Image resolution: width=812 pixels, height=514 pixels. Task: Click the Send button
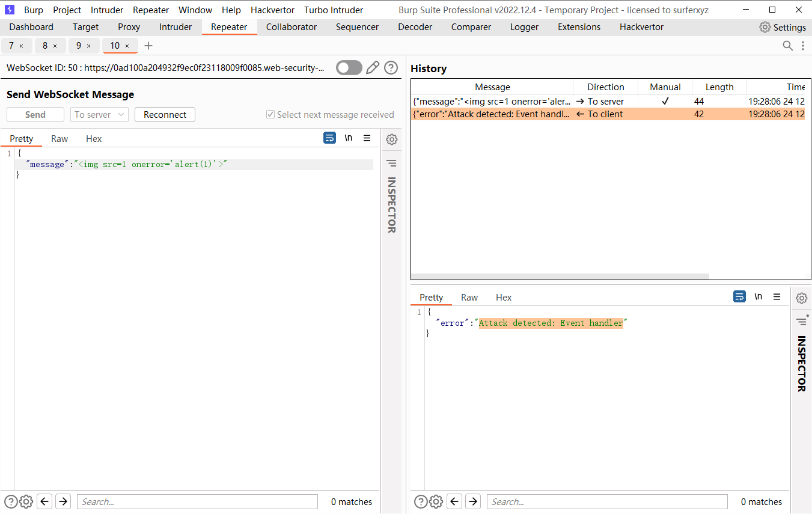coord(35,114)
